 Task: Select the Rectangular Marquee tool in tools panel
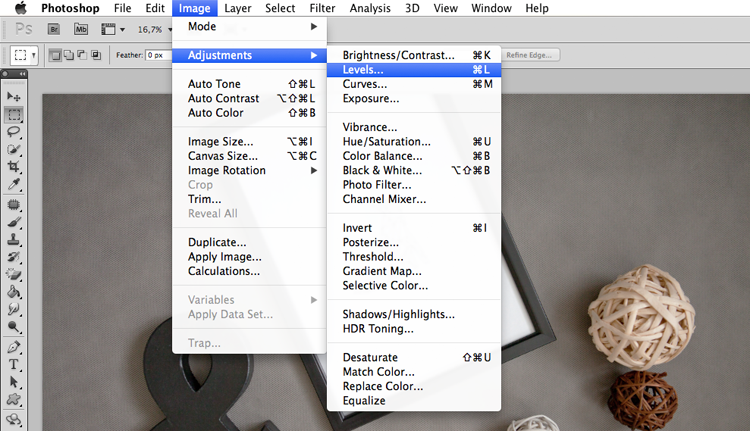(x=14, y=115)
